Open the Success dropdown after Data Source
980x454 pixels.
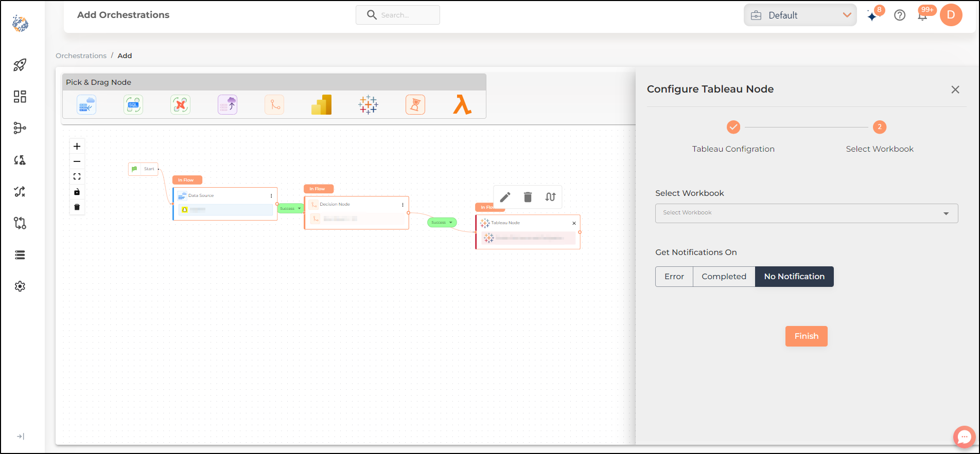tap(291, 208)
